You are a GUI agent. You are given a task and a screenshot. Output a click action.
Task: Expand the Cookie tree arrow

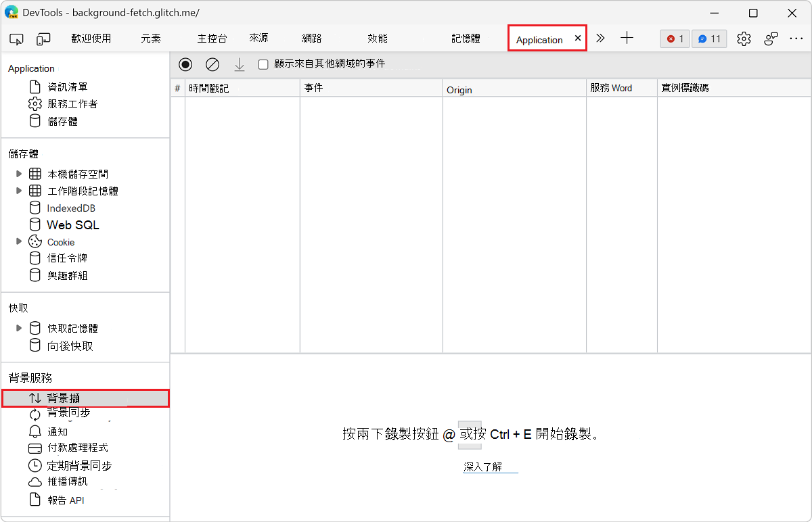(x=19, y=241)
